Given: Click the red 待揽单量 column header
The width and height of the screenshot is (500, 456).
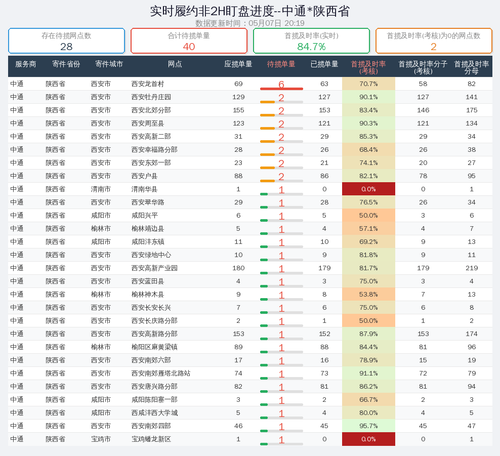Looking at the screenshot, I should pos(281,64).
